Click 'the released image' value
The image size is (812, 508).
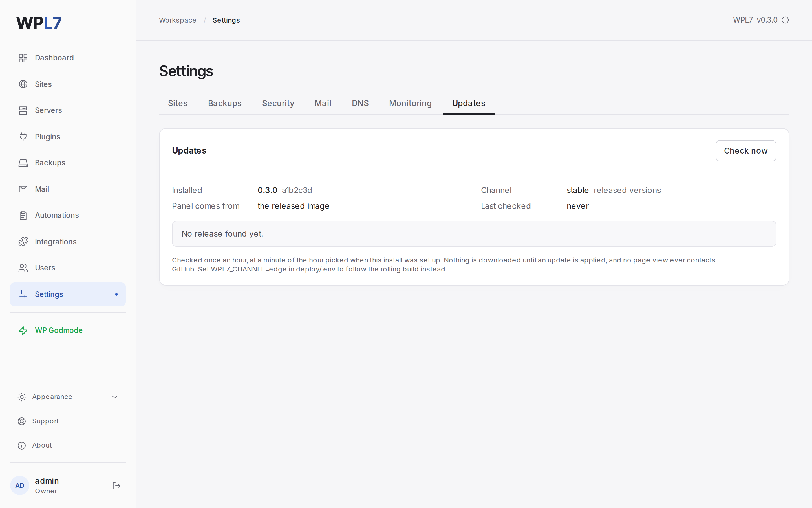pos(293,206)
